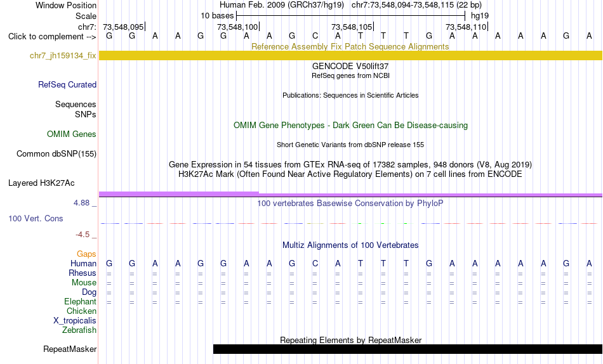The width and height of the screenshot is (603, 364).
Task: Click the black RepeatMasker element bar
Action: (x=408, y=349)
